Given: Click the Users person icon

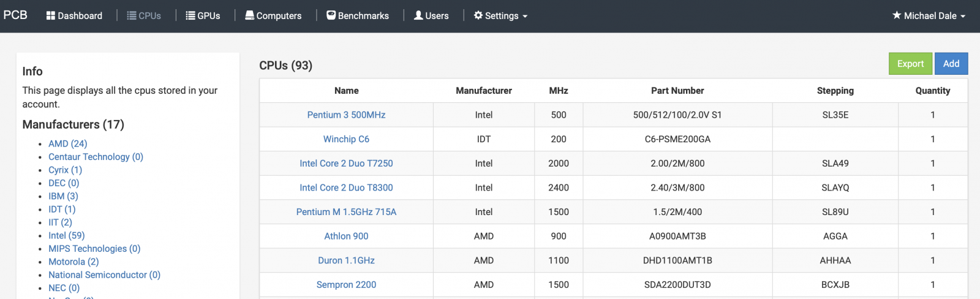Looking at the screenshot, I should 418,16.
